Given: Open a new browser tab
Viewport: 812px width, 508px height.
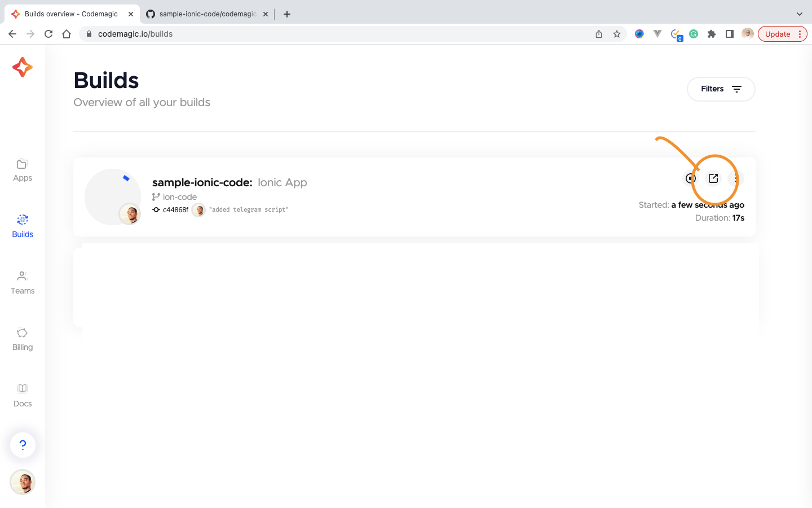Looking at the screenshot, I should pos(287,14).
